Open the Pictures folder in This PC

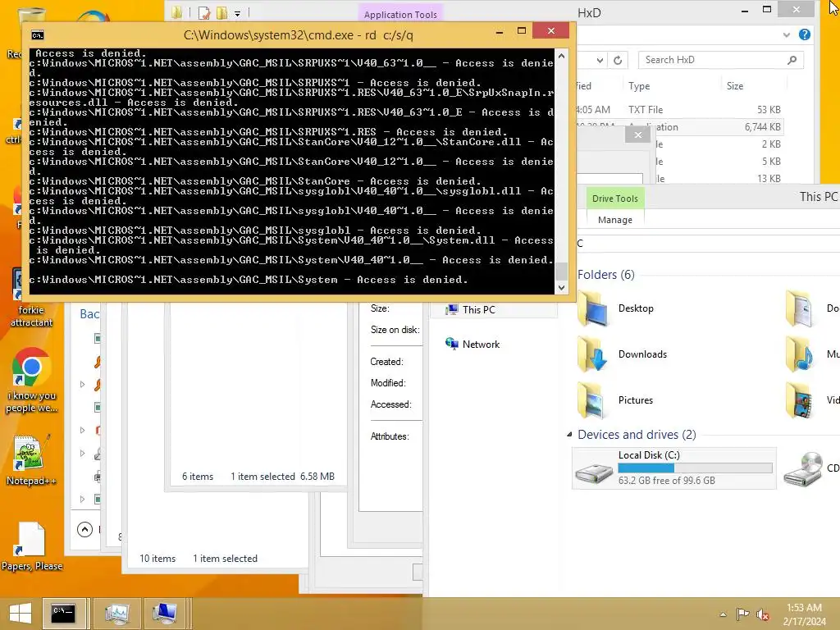point(616,400)
